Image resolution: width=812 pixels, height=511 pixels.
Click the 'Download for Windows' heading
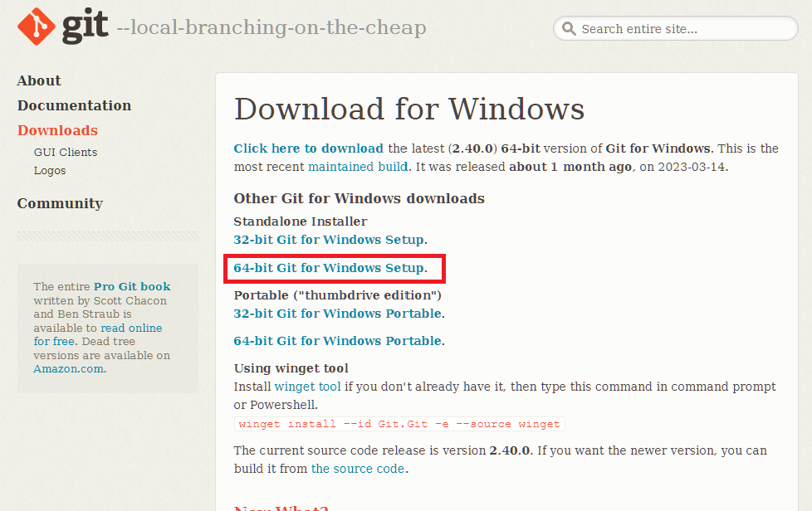click(409, 109)
